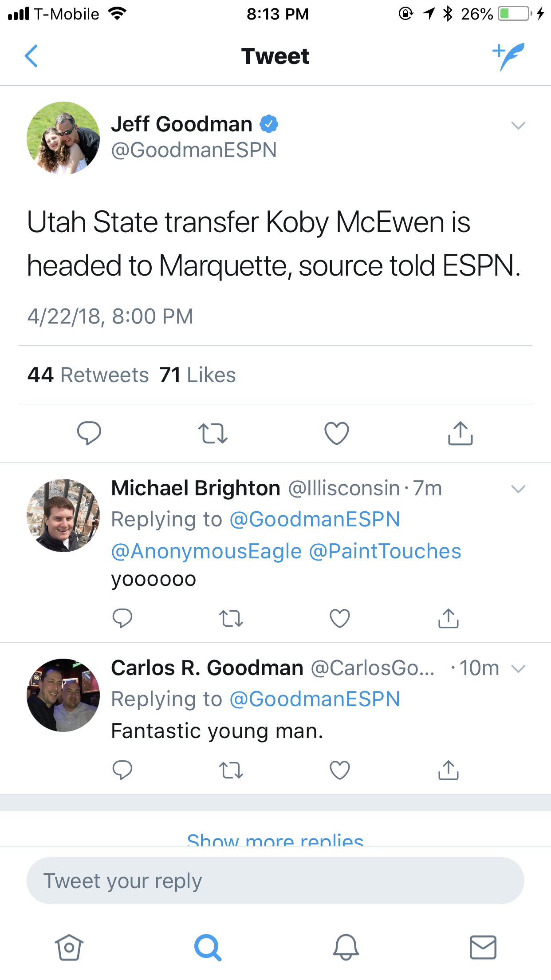Open the options chevron on Jeff Goodman's tweet

[518, 126]
